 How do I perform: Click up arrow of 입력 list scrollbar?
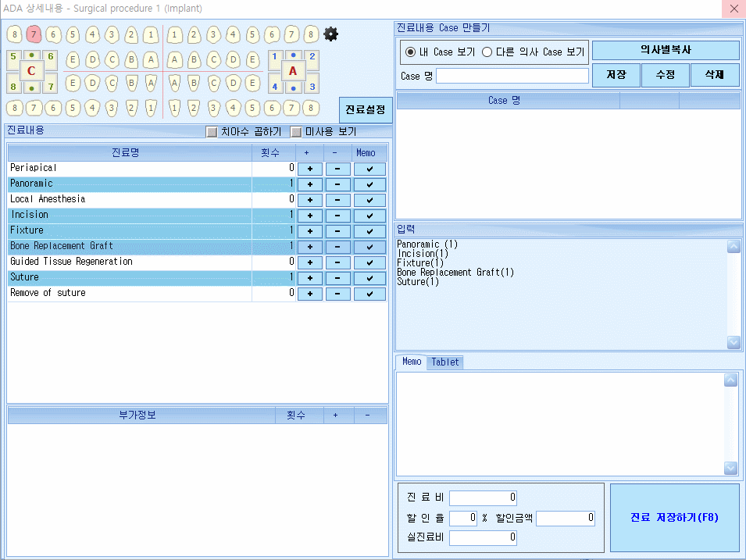click(x=734, y=247)
